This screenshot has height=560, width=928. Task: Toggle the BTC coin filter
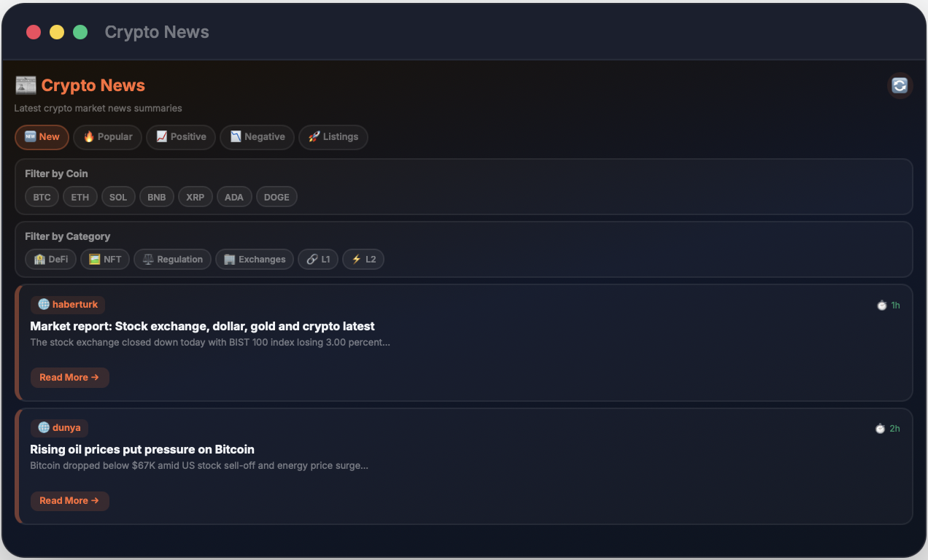point(42,196)
